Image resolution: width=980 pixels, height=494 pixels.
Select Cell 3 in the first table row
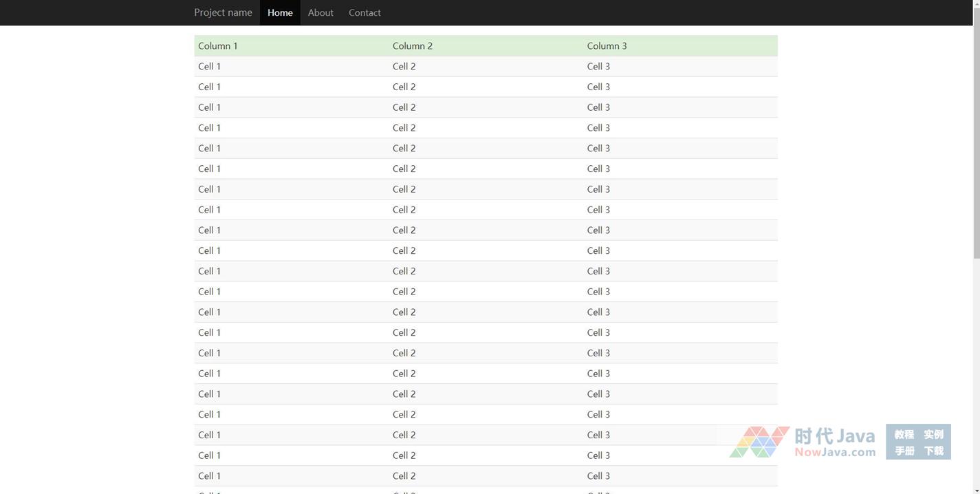(x=598, y=67)
